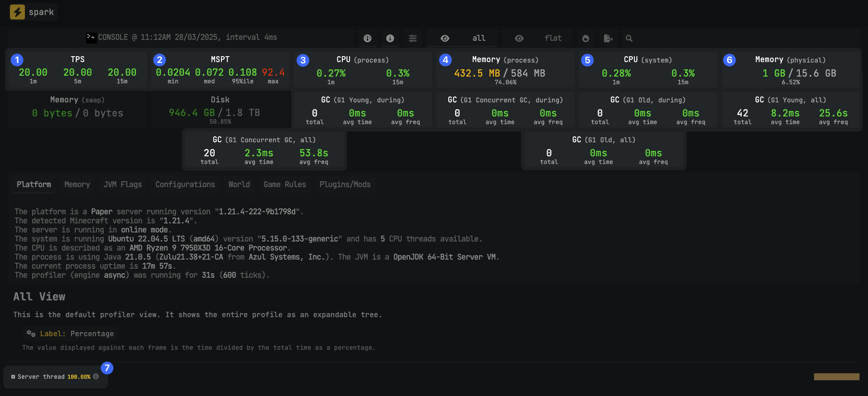Toggle the widgets gauge icon
Viewport: 868px width, 396px height.
(x=368, y=39)
